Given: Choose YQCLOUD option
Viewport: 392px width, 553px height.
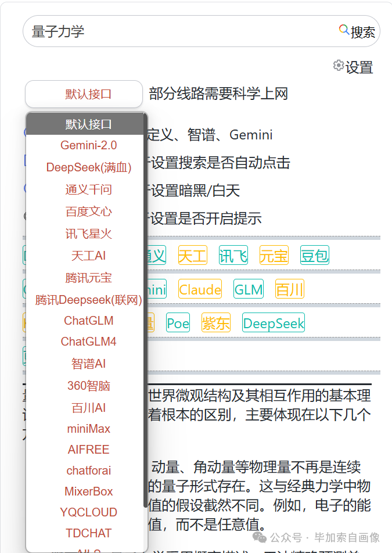Looking at the screenshot, I should point(88,512).
